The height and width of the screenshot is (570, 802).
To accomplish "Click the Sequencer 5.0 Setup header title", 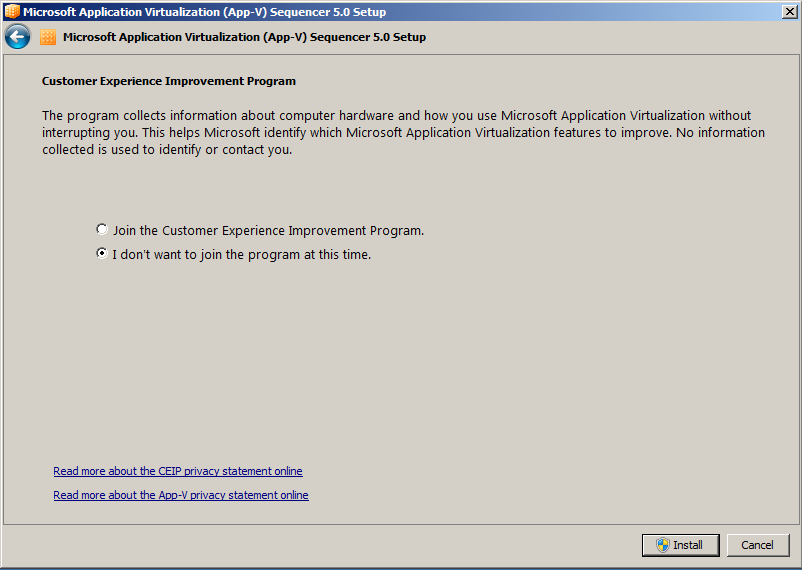I will click(244, 37).
